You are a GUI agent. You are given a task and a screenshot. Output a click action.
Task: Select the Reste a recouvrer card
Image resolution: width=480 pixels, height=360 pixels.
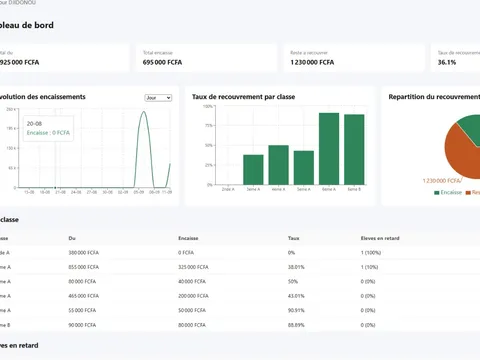(354, 58)
